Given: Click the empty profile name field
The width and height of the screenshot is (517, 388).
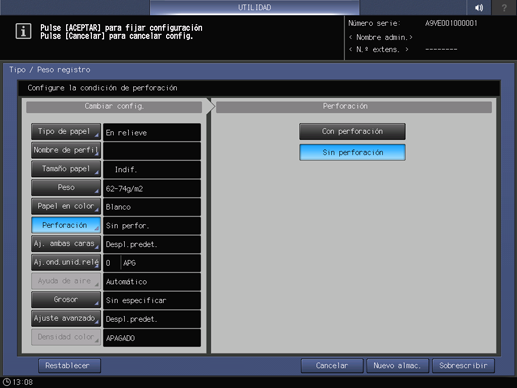Looking at the screenshot, I should click(x=152, y=151).
